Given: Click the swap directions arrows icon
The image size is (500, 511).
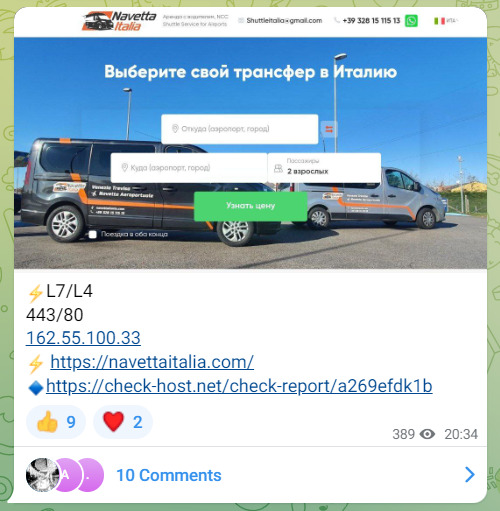Looking at the screenshot, I should (x=329, y=129).
